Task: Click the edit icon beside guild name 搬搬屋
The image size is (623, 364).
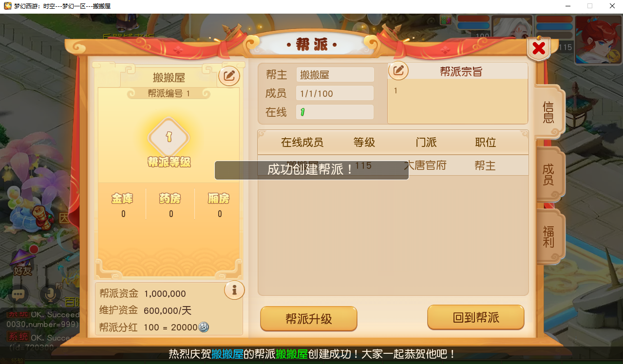Action: coord(229,76)
